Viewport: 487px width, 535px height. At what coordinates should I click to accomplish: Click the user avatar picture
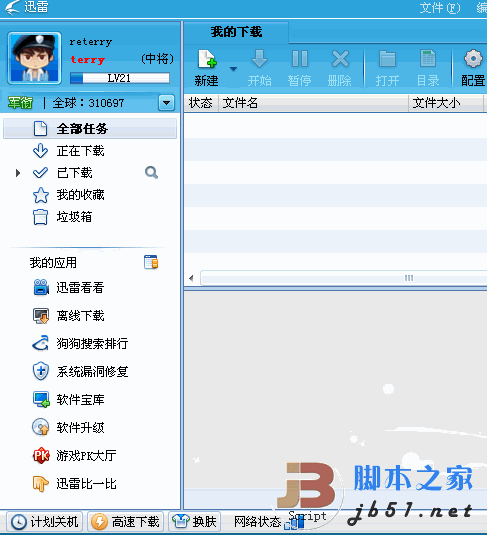pos(34,58)
